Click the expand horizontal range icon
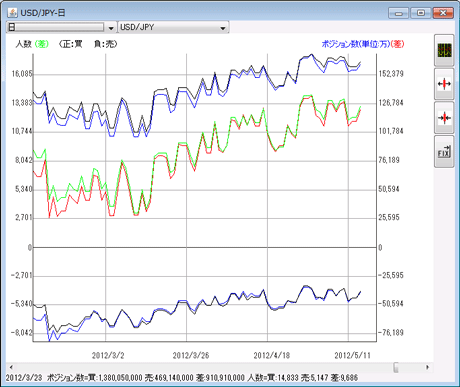Image resolution: width=460 pixels, height=387 pixels. point(444,84)
